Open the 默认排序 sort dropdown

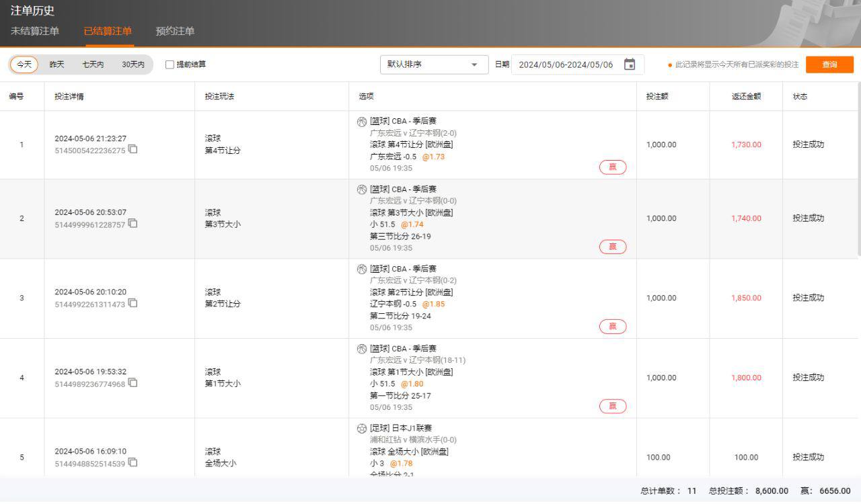point(434,65)
